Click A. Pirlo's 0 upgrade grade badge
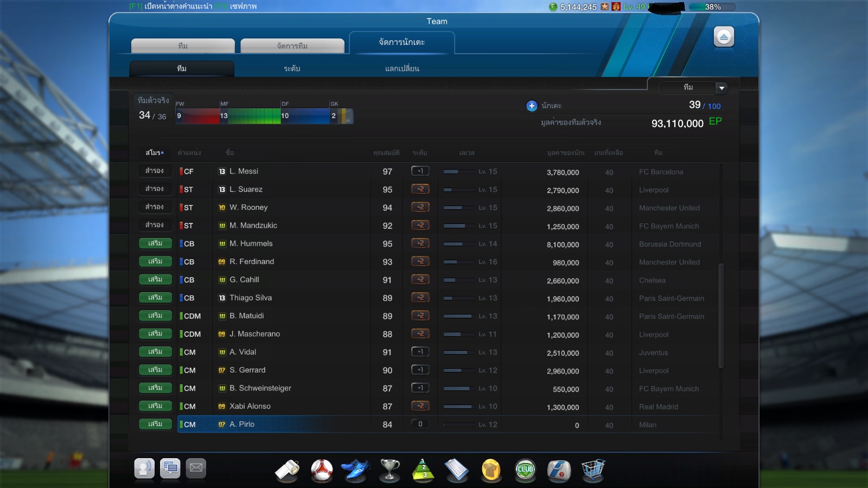Image resolution: width=868 pixels, height=488 pixels. point(420,424)
